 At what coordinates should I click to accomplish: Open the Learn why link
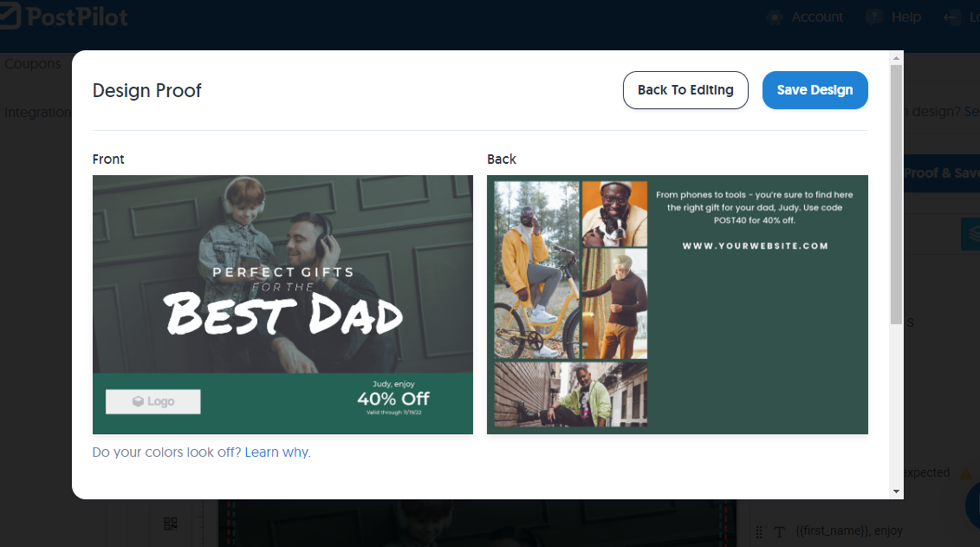pos(276,452)
